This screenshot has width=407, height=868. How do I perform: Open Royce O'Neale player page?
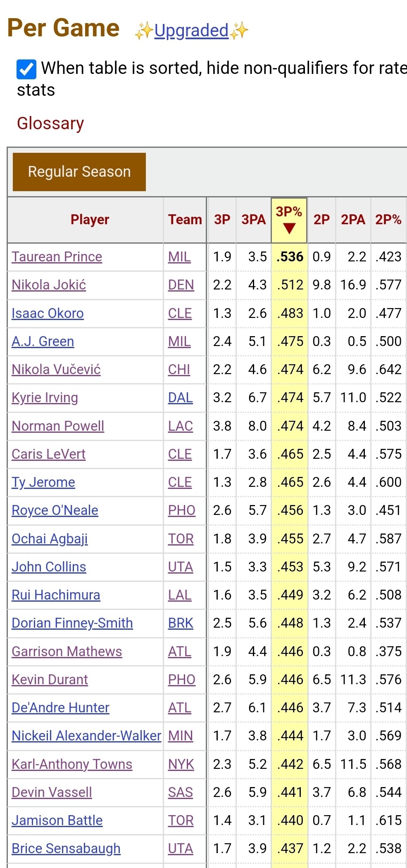click(x=55, y=510)
